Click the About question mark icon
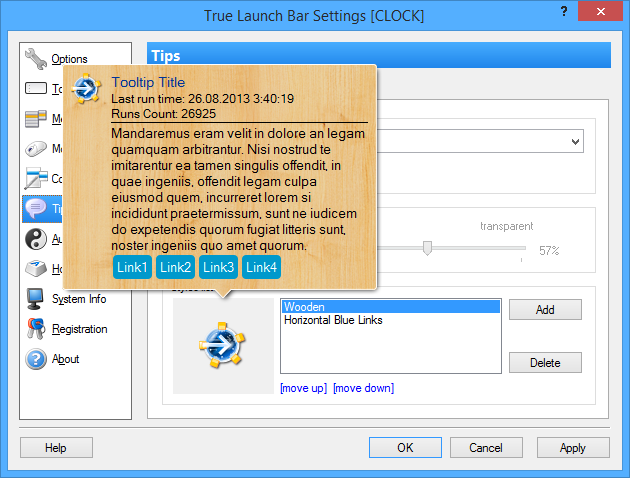Image resolution: width=630 pixels, height=478 pixels. pos(36,359)
